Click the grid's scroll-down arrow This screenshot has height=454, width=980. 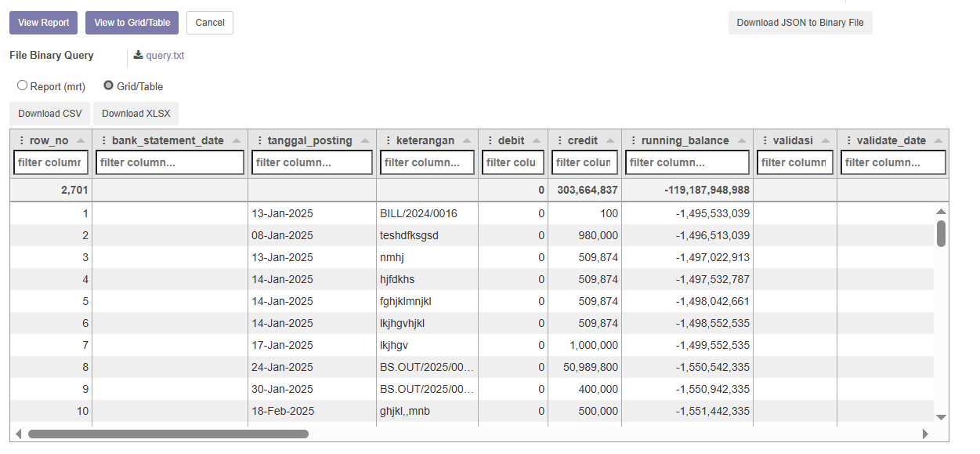[x=941, y=417]
